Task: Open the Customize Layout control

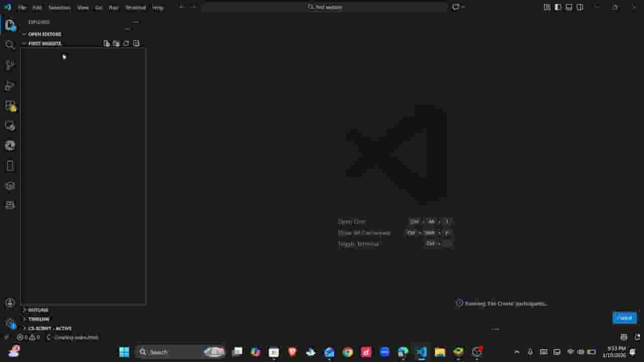Action: tap(547, 7)
